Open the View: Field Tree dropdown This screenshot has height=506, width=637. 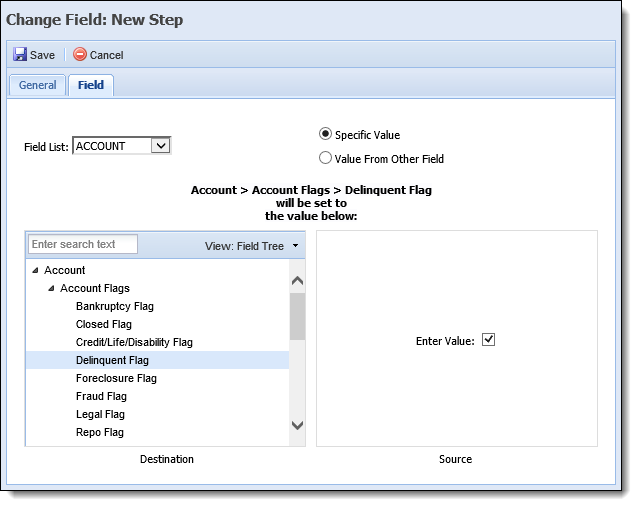(x=252, y=246)
